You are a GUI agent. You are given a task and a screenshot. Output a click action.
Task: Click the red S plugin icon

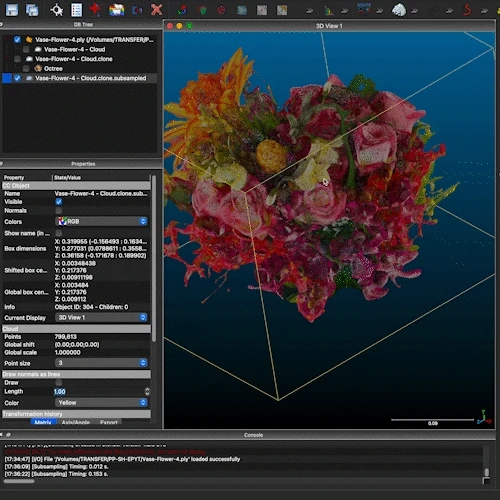point(467,10)
